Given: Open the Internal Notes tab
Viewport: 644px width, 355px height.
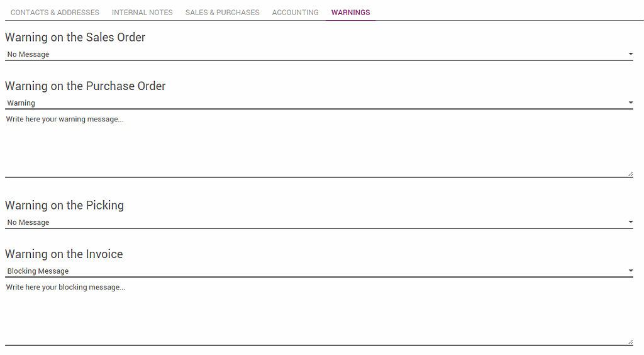Looking at the screenshot, I should click(142, 12).
